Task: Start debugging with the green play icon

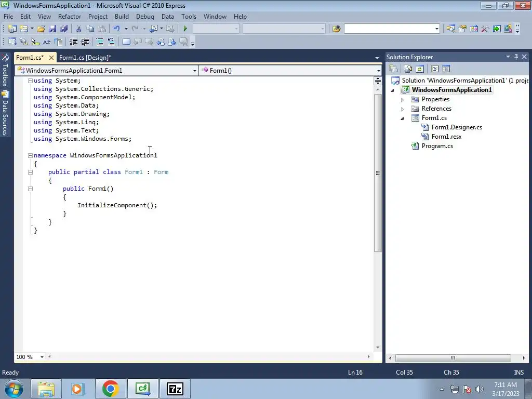Action: [185, 29]
